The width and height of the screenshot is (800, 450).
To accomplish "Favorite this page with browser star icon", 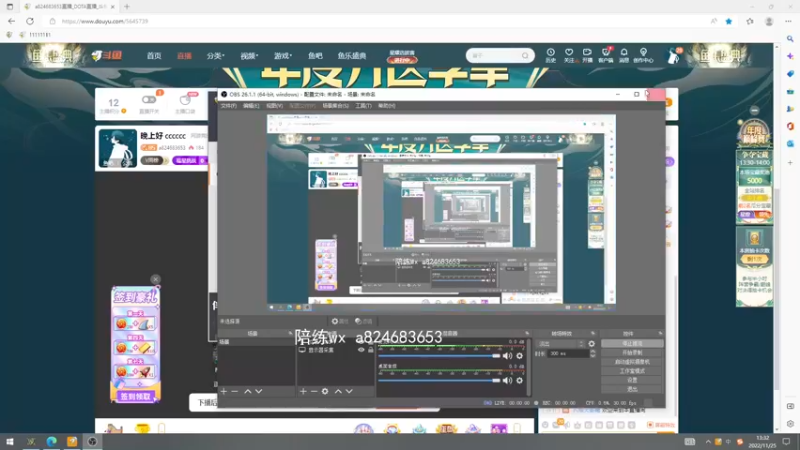I will pyautogui.click(x=729, y=21).
